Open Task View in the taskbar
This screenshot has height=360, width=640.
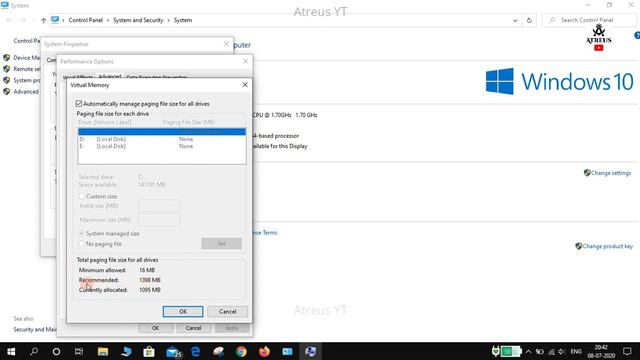(79, 351)
